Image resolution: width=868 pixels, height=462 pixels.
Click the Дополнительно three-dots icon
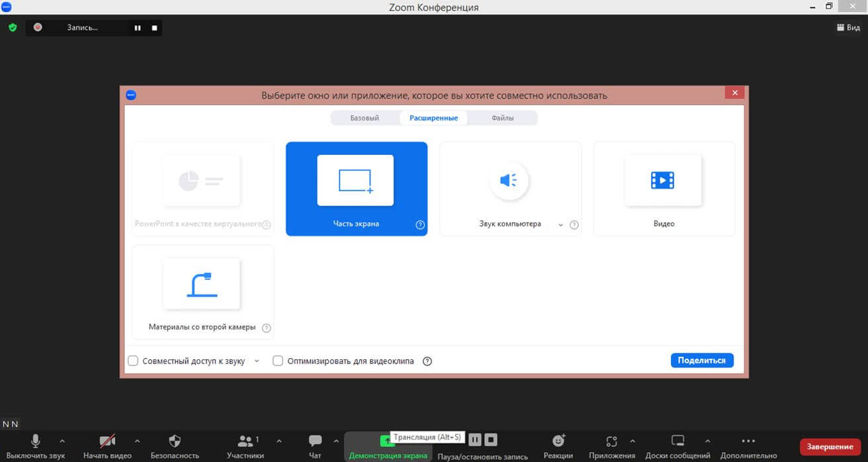pos(748,441)
